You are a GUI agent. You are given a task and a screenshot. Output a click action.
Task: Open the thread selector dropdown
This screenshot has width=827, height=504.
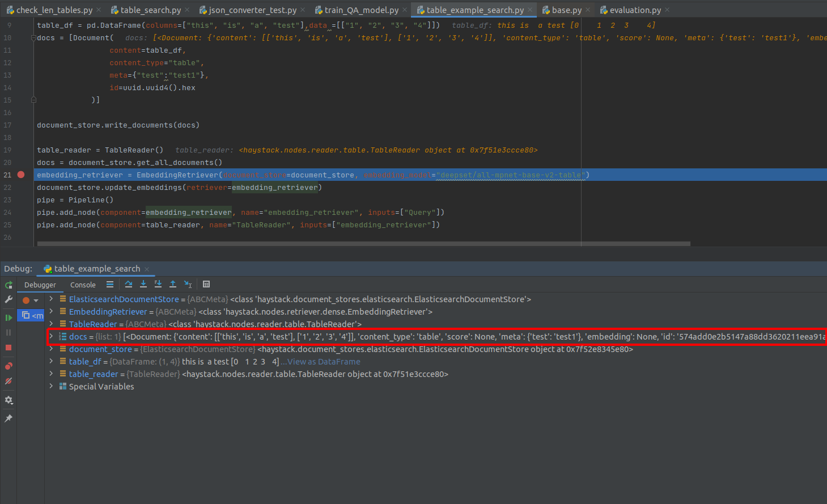coord(36,300)
